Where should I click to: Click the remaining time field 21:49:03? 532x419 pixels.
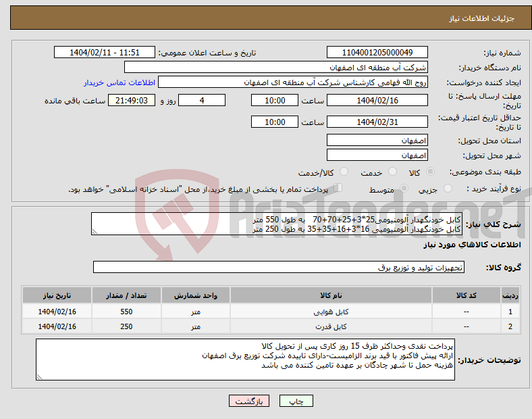click(x=132, y=100)
